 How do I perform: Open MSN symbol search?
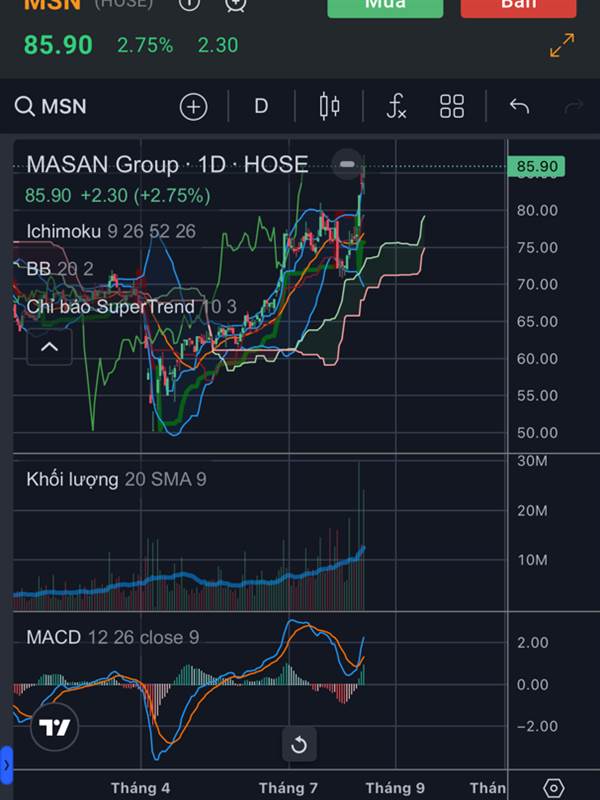click(x=51, y=107)
